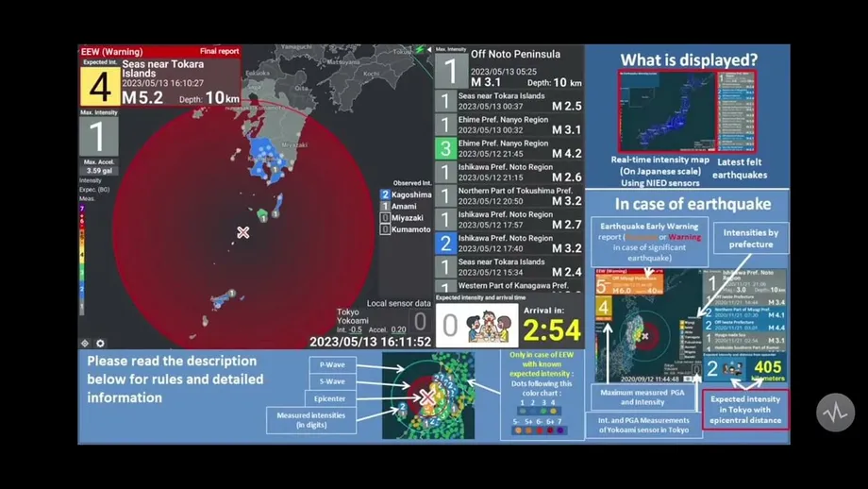868x489 pixels.
Task: Select Seas near Tokara Islands M 2.5 entry
Action: pos(509,101)
